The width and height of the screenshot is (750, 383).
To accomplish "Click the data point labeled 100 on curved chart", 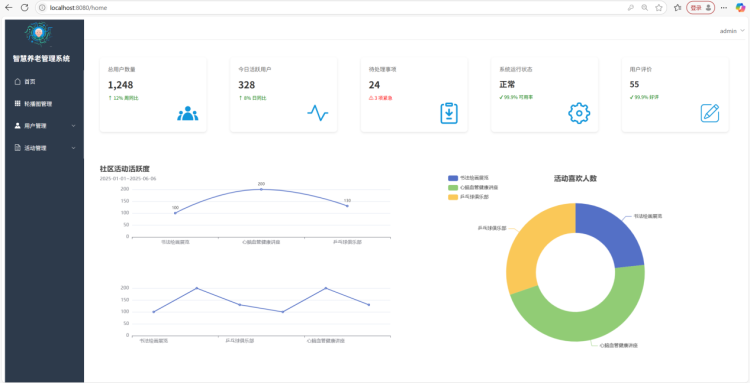I will [x=175, y=213].
